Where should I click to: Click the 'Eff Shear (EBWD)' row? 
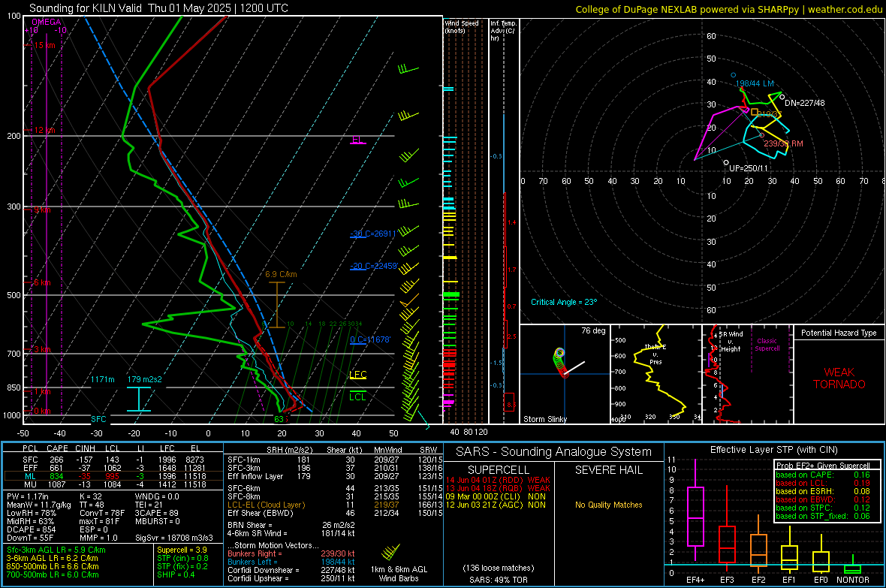coord(334,514)
